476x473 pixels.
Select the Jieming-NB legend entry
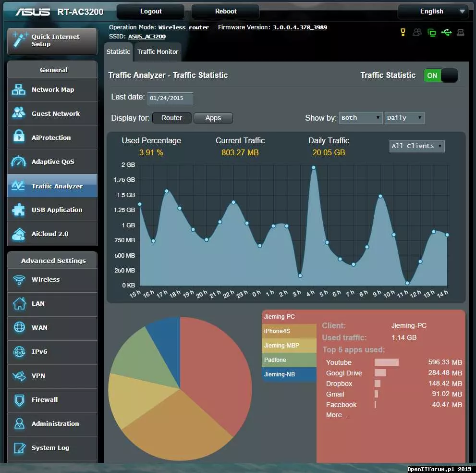click(289, 374)
